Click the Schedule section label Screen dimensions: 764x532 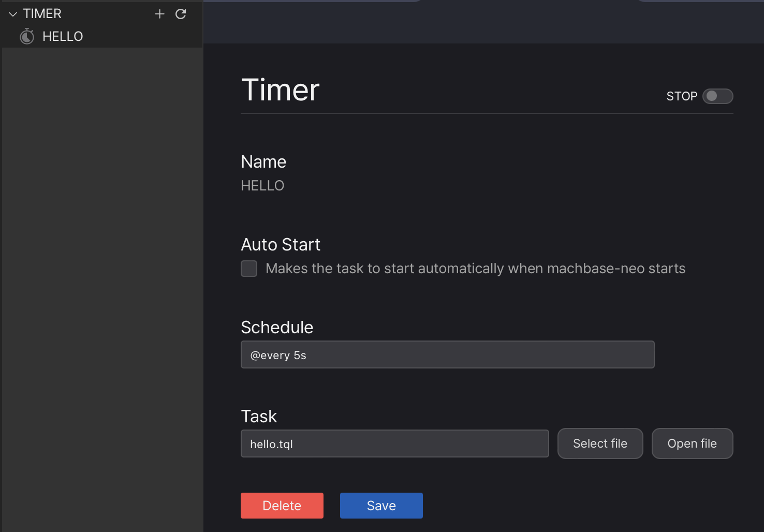pos(277,328)
